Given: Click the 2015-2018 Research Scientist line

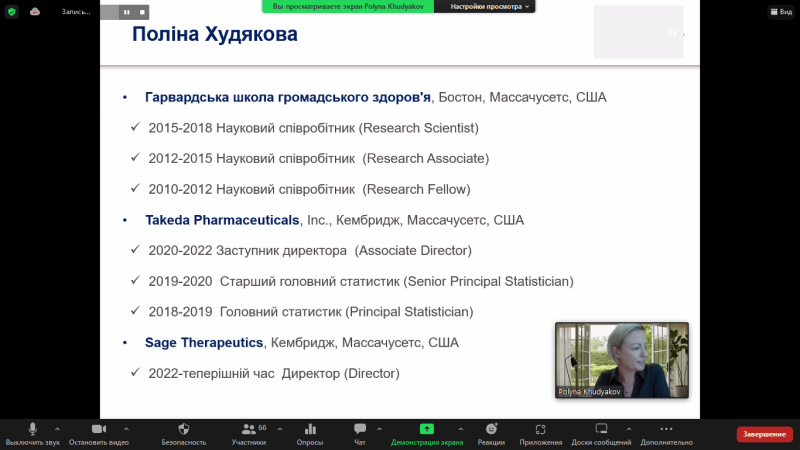Looking at the screenshot, I should coord(313,128).
